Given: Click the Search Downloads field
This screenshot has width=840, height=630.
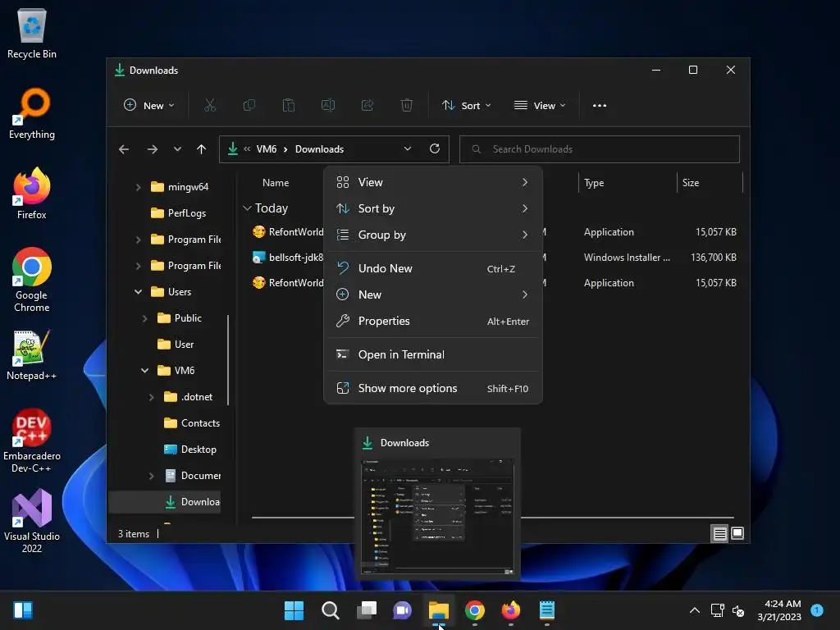Looking at the screenshot, I should point(600,149).
